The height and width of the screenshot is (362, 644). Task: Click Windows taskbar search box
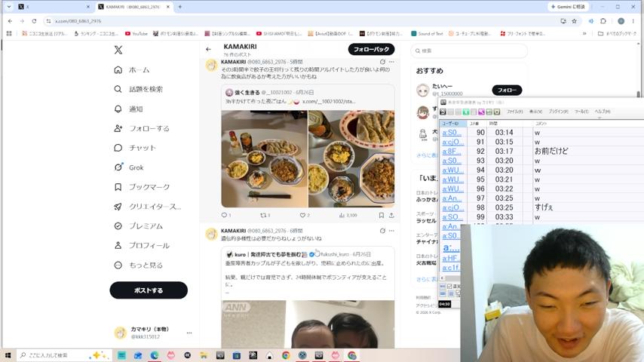click(65, 355)
